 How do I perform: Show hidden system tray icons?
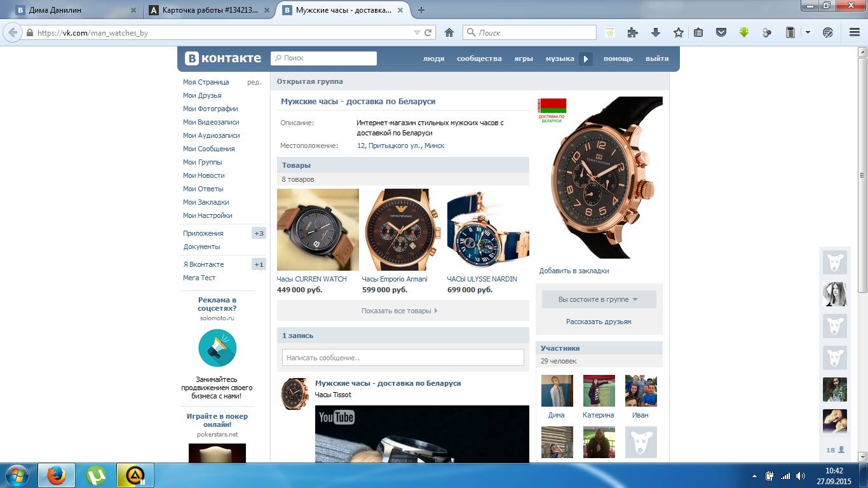(754, 476)
